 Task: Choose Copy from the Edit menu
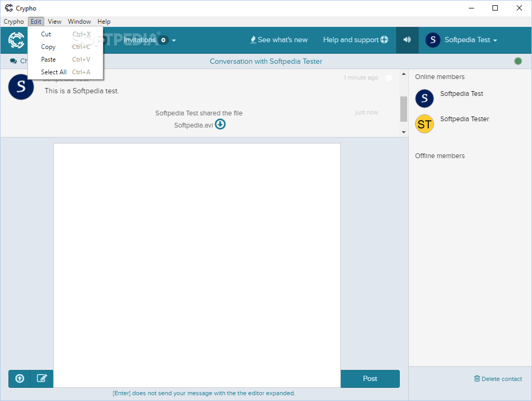[65, 47]
